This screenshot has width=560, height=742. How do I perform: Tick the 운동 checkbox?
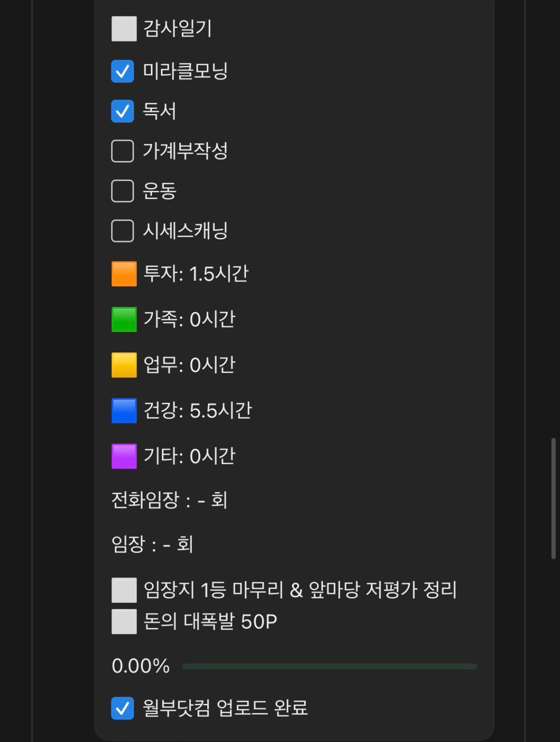[x=122, y=191]
